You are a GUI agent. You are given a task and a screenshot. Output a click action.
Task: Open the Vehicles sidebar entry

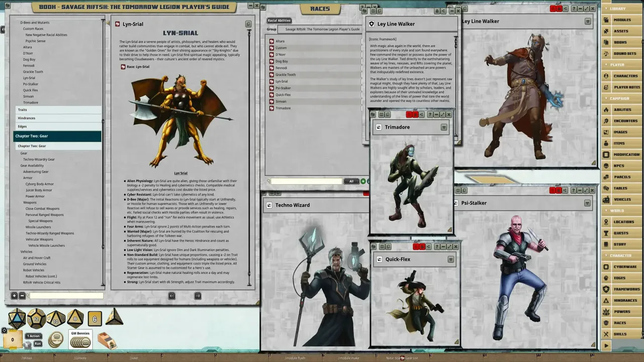coord(622,200)
